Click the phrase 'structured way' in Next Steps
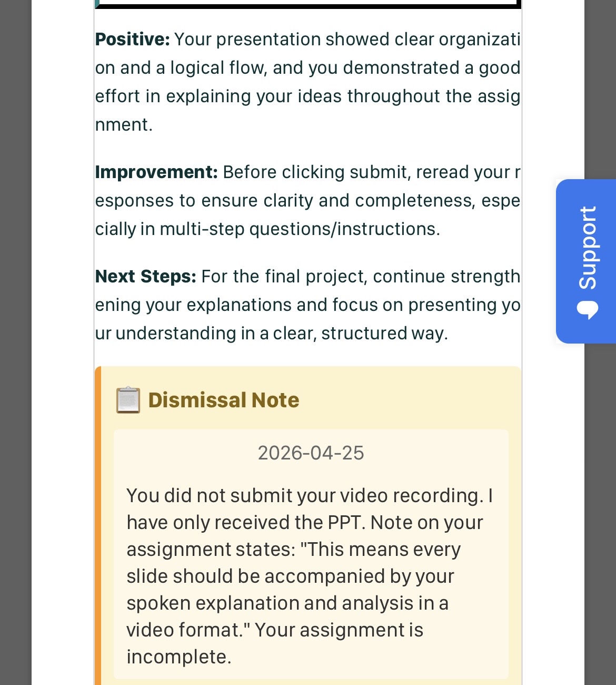The height and width of the screenshot is (685, 616). pos(384,334)
